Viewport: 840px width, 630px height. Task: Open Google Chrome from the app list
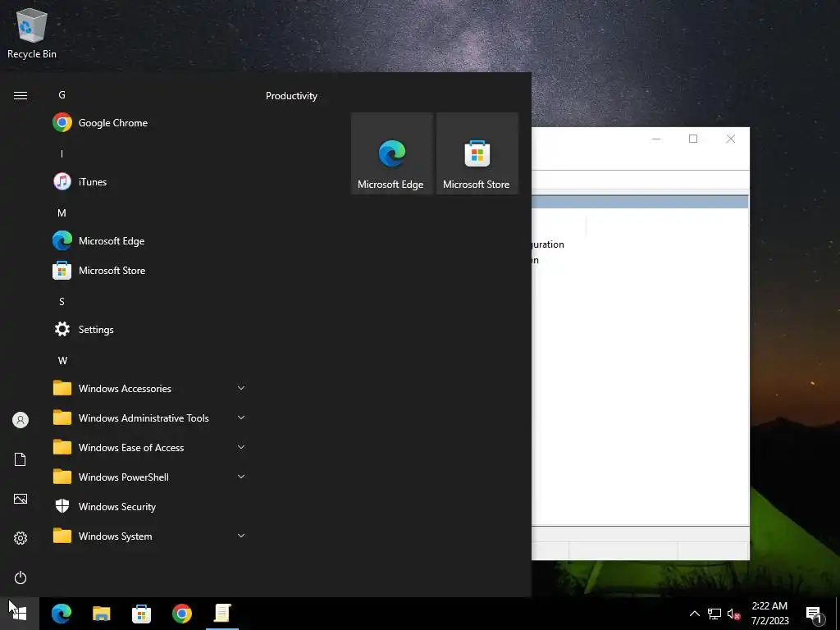click(x=148, y=123)
